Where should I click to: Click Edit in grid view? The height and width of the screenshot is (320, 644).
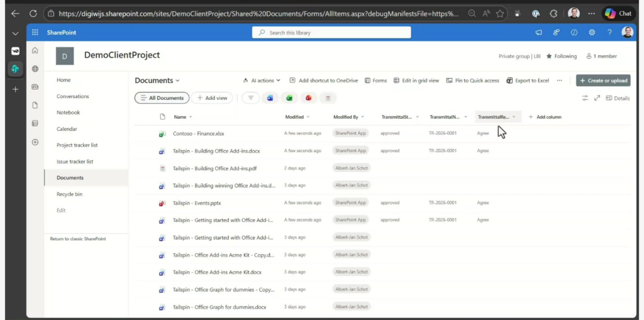416,80
